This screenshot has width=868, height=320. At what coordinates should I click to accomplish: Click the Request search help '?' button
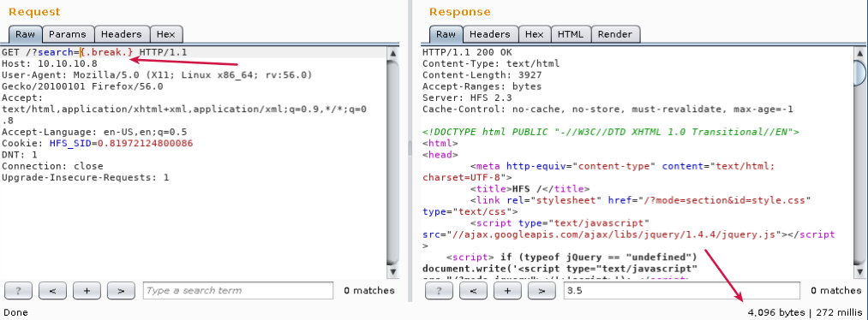tap(18, 290)
